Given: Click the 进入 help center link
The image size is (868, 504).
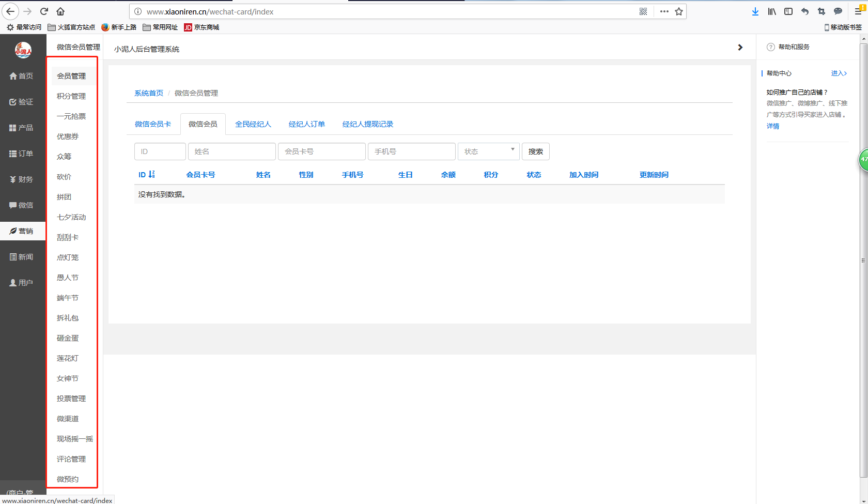Looking at the screenshot, I should point(839,73).
